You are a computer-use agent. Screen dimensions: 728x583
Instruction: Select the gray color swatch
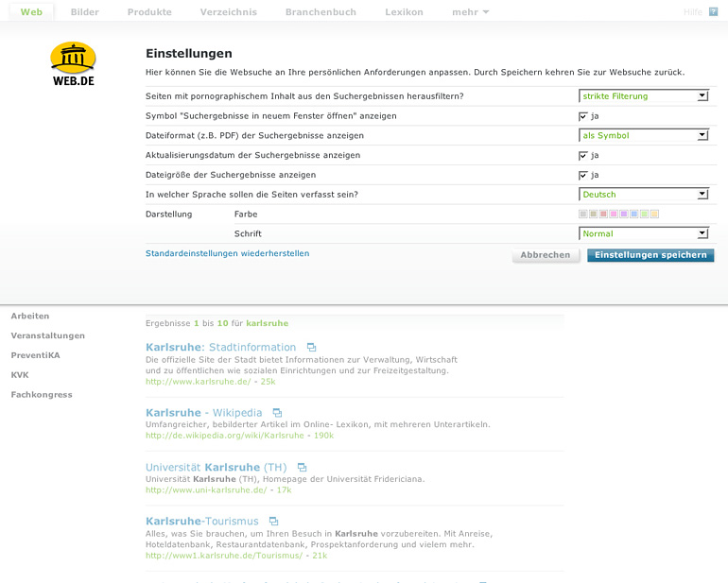click(x=583, y=214)
